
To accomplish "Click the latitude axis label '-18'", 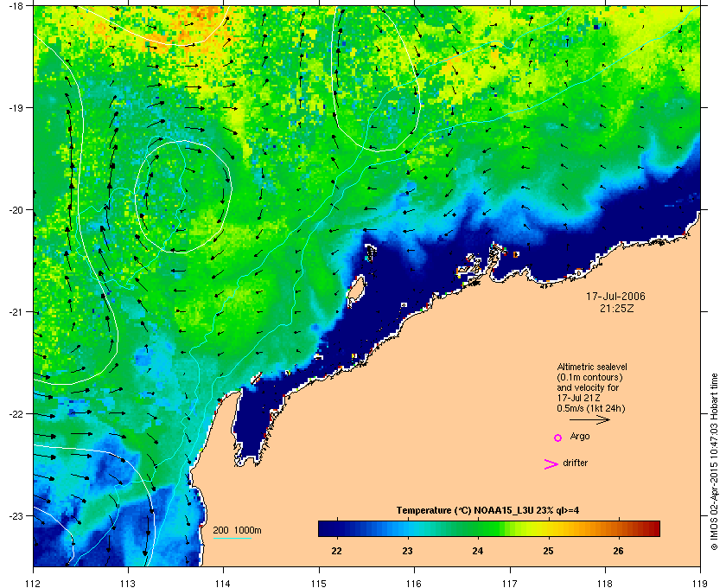I will pos(15,6).
